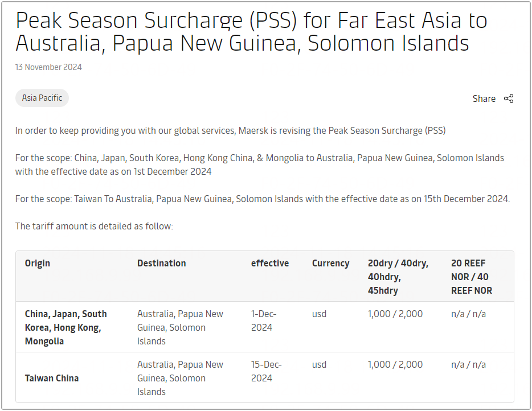
Task: Click the share icon next to Share
Action: pyautogui.click(x=509, y=98)
